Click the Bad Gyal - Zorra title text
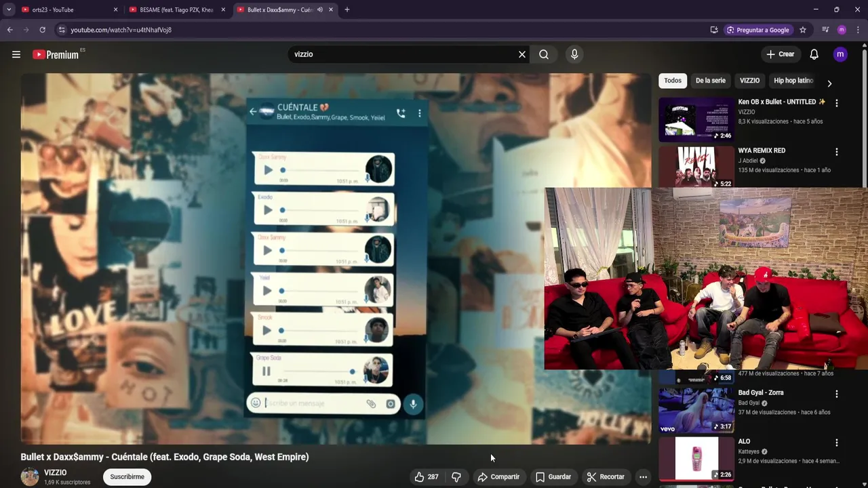Viewport: 868px width, 488px height. [761, 392]
